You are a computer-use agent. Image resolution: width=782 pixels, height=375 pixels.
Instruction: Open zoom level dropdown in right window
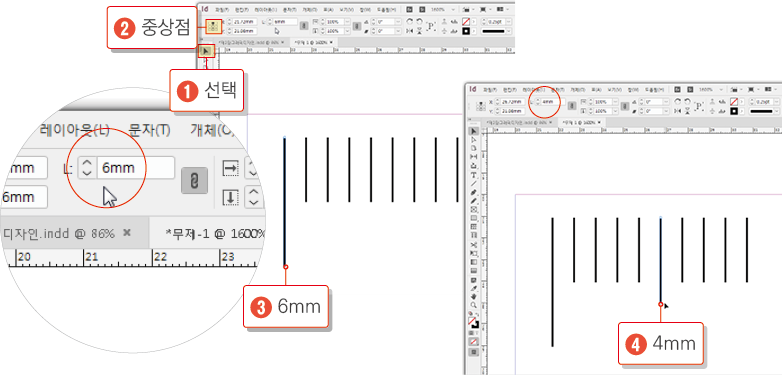[x=721, y=89]
